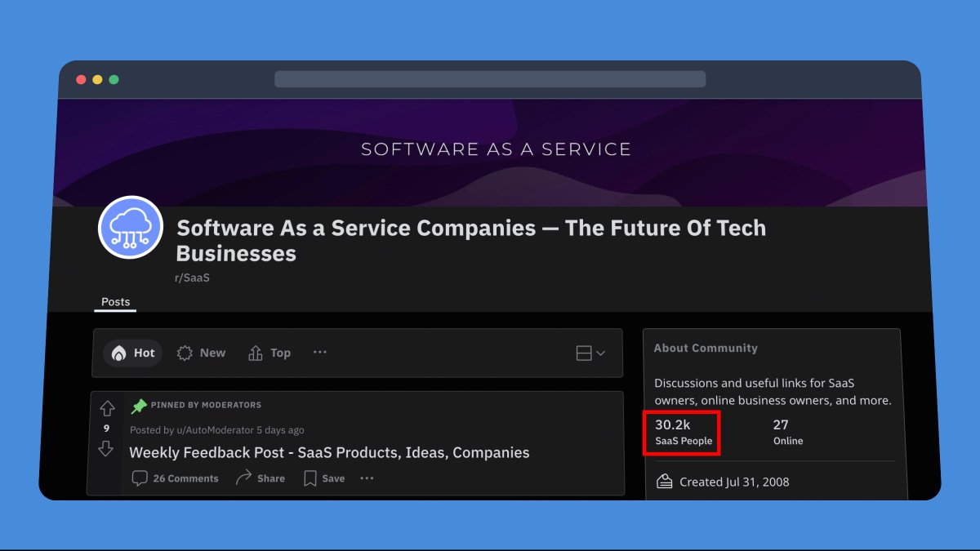Click the r/SaaS cloud community avatar
Viewport: 980px width, 551px height.
point(131,228)
